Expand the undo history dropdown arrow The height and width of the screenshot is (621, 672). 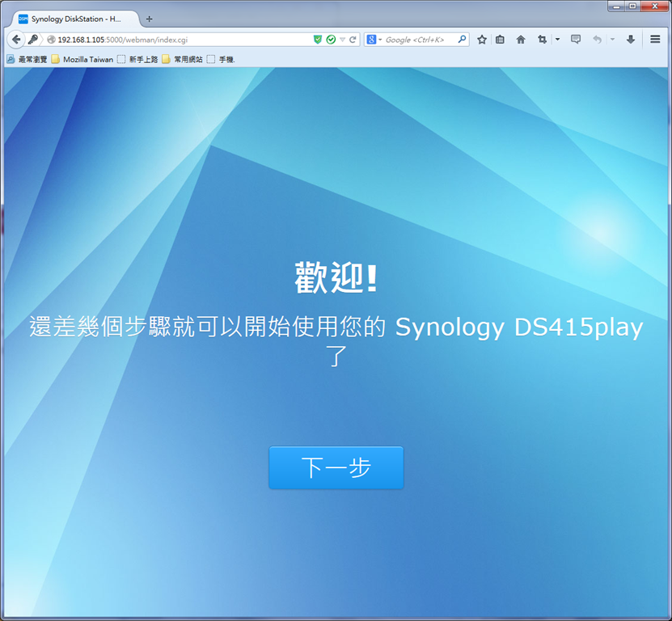pos(612,40)
